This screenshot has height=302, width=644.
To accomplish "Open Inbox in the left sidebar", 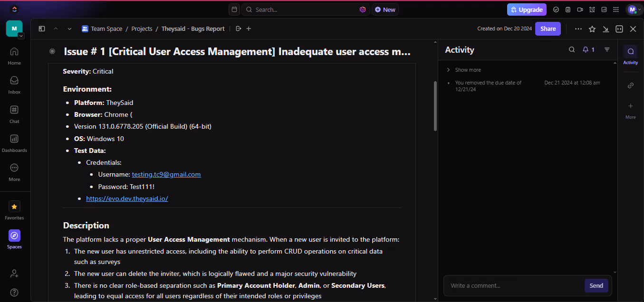I will (14, 85).
